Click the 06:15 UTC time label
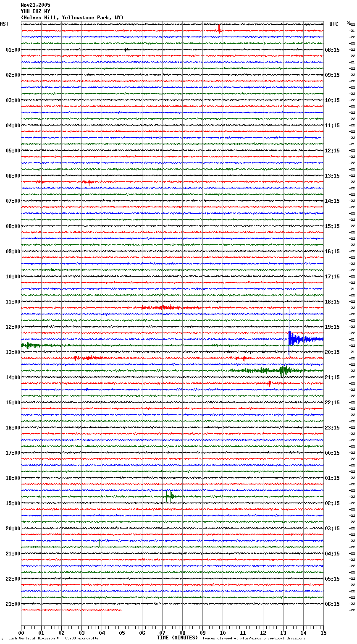The image size is (357, 644). click(x=332, y=604)
